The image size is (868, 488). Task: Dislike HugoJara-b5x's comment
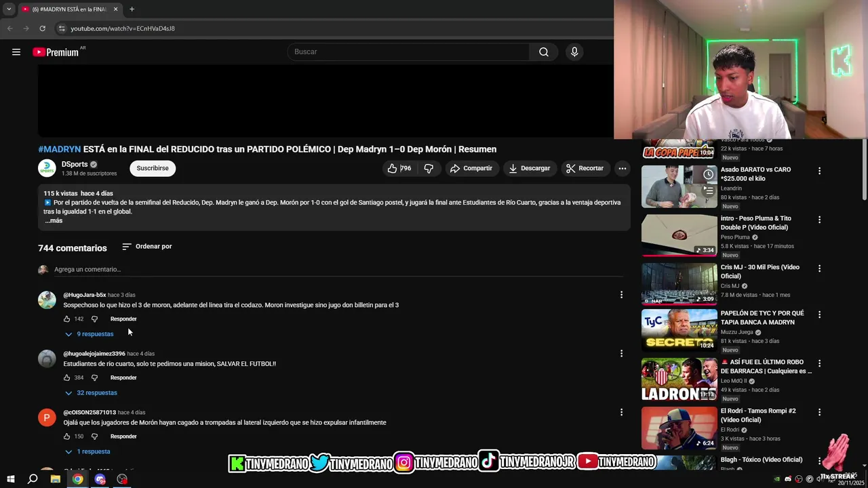click(94, 319)
